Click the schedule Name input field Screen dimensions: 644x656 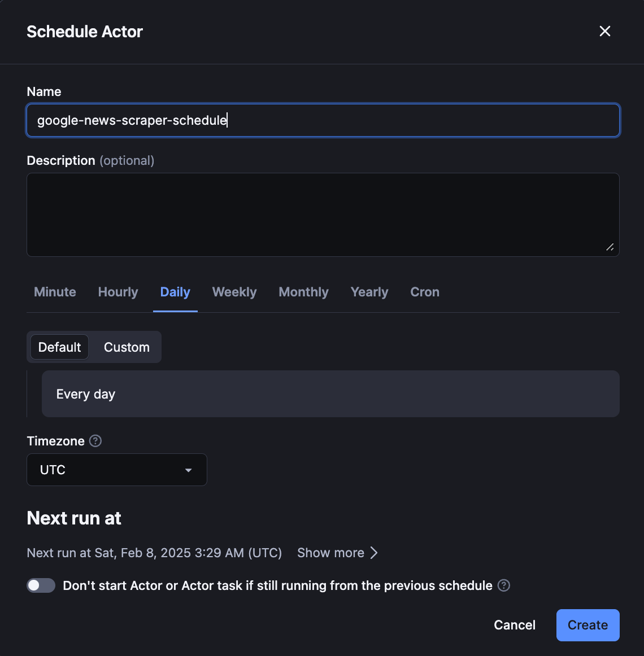click(x=323, y=120)
